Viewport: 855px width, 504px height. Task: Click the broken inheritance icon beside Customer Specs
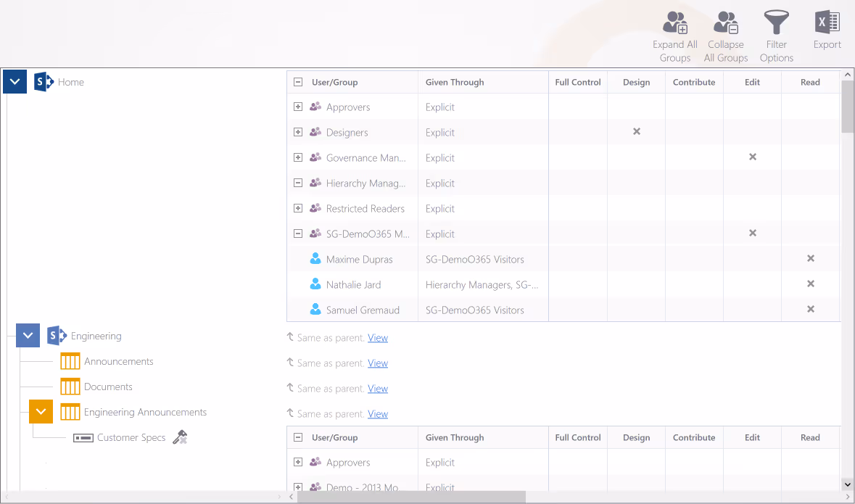coord(180,437)
